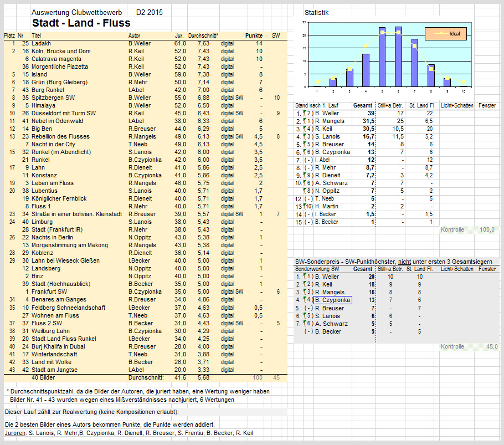The height and width of the screenshot is (445, 504).
Task: Select the "Himalaya" title cell
Action: click(x=43, y=105)
